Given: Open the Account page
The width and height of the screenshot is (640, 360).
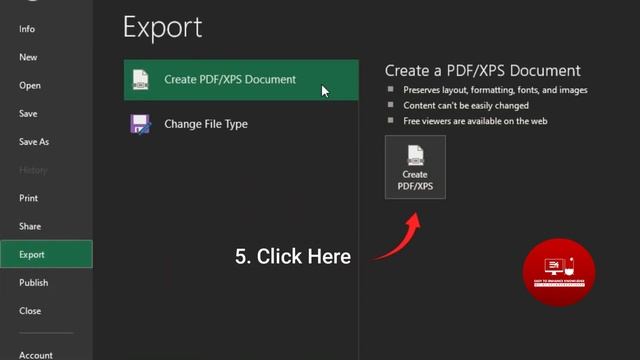Looking at the screenshot, I should (36, 355).
